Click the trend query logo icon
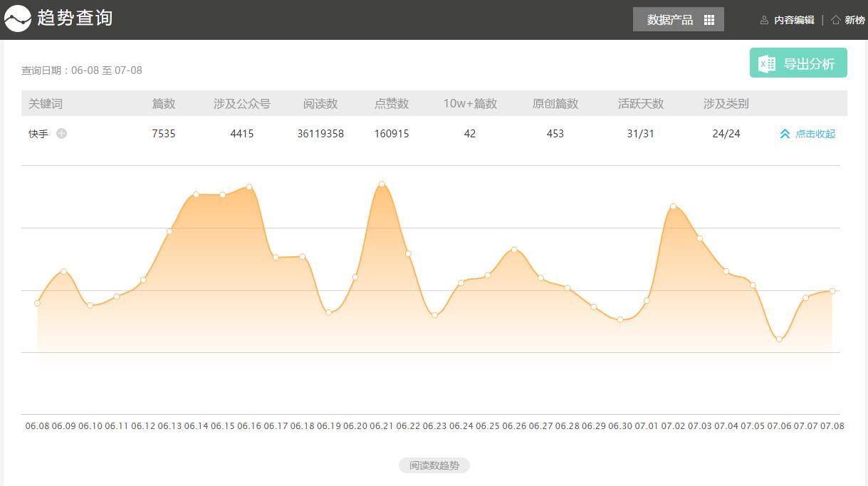Viewport: 868px width, 486px height. click(x=18, y=19)
